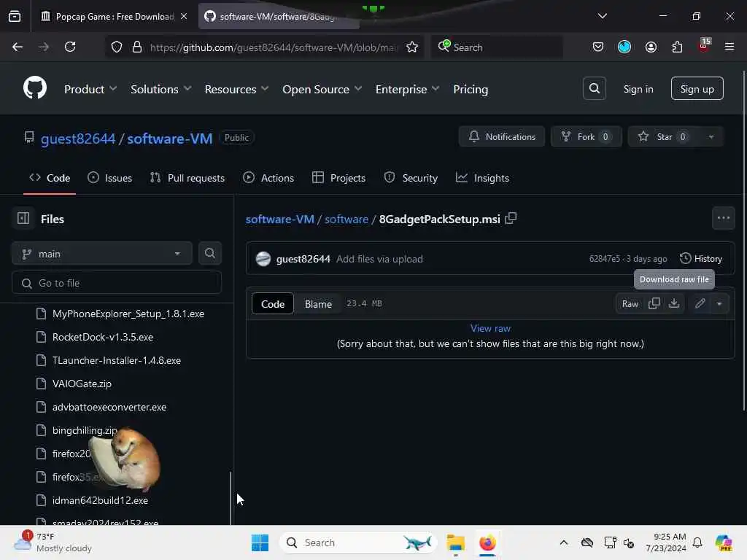Image resolution: width=747 pixels, height=560 pixels.
Task: Switch to the Issues tab
Action: pos(110,178)
